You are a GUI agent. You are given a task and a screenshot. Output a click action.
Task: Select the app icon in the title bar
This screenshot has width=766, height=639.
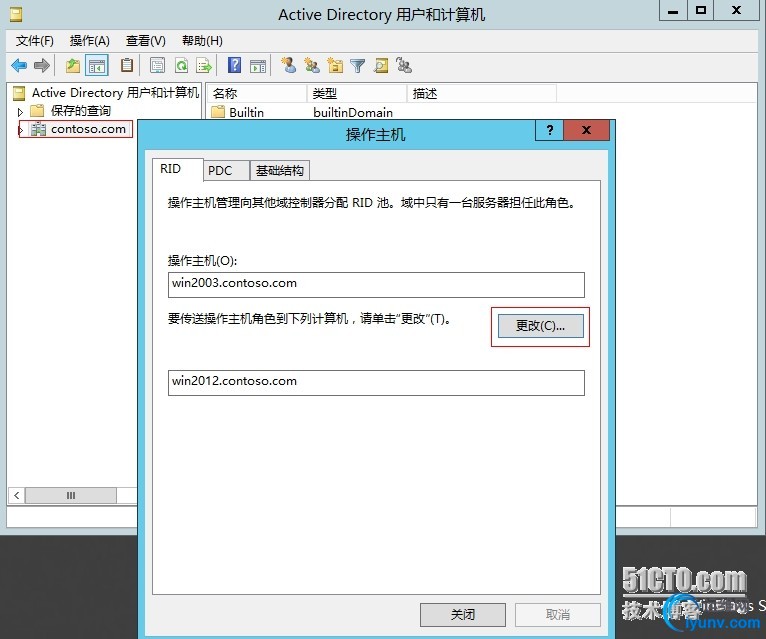click(16, 14)
